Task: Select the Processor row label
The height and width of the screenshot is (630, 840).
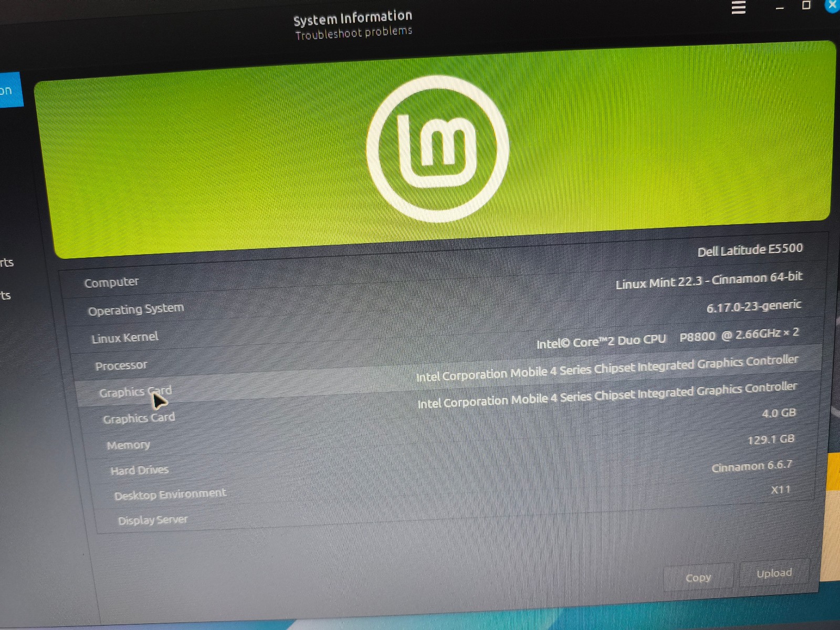Action: tap(121, 365)
